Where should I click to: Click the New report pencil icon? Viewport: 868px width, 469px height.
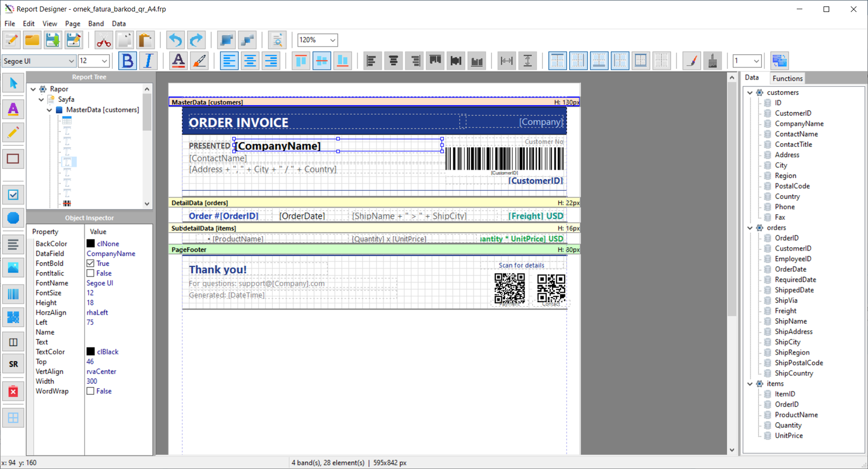tap(11, 40)
